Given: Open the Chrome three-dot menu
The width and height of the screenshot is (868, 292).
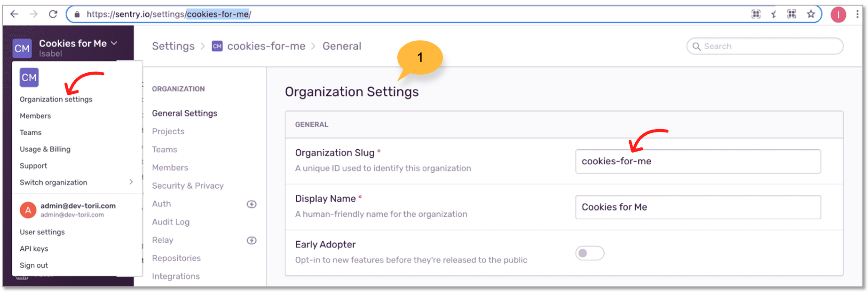Looking at the screenshot, I should tap(858, 14).
